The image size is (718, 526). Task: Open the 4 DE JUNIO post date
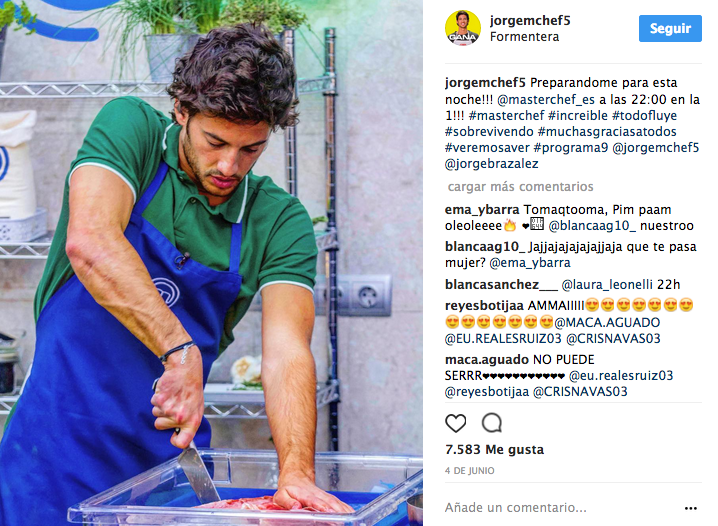469,471
